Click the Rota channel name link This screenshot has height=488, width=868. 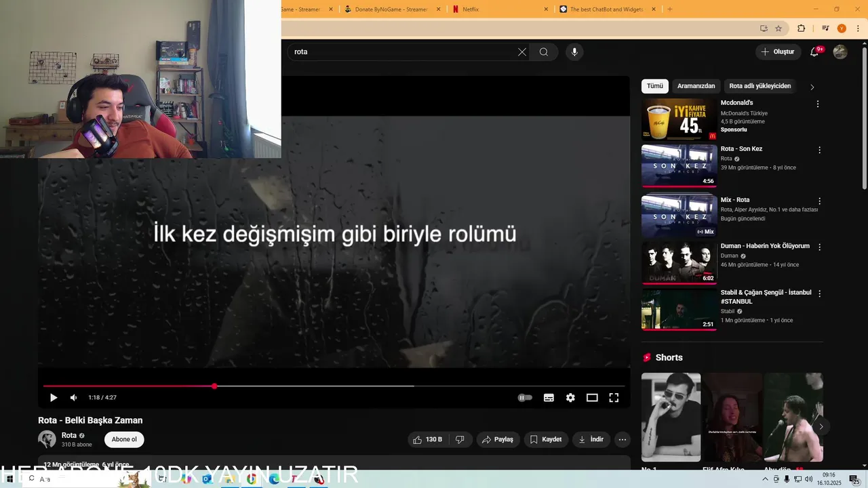[x=69, y=435]
